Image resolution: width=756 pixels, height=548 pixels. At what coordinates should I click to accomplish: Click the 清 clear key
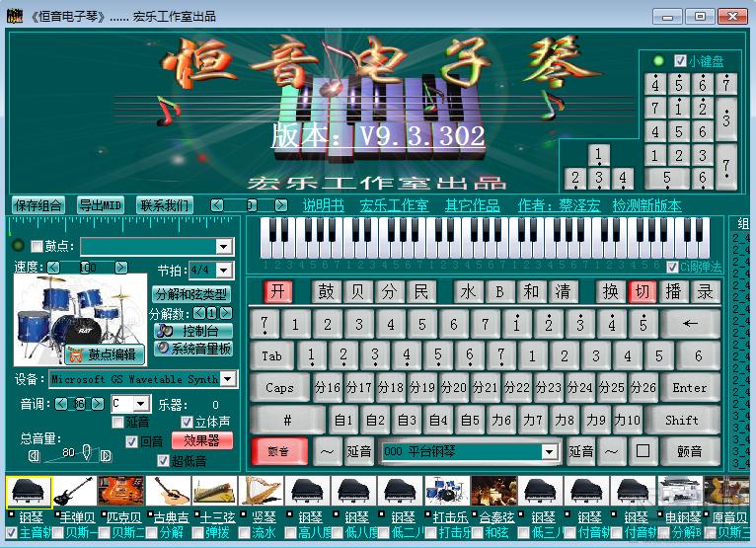pyautogui.click(x=563, y=291)
